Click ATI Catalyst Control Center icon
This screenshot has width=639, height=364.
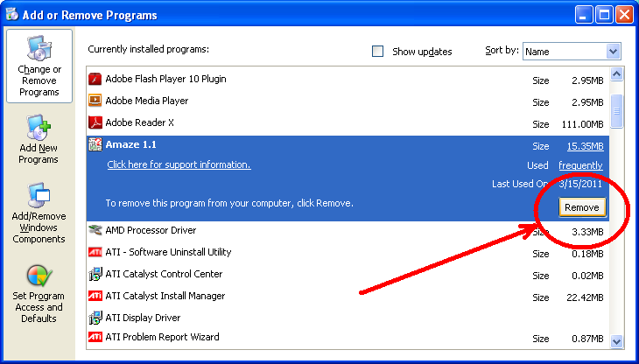[x=95, y=274]
